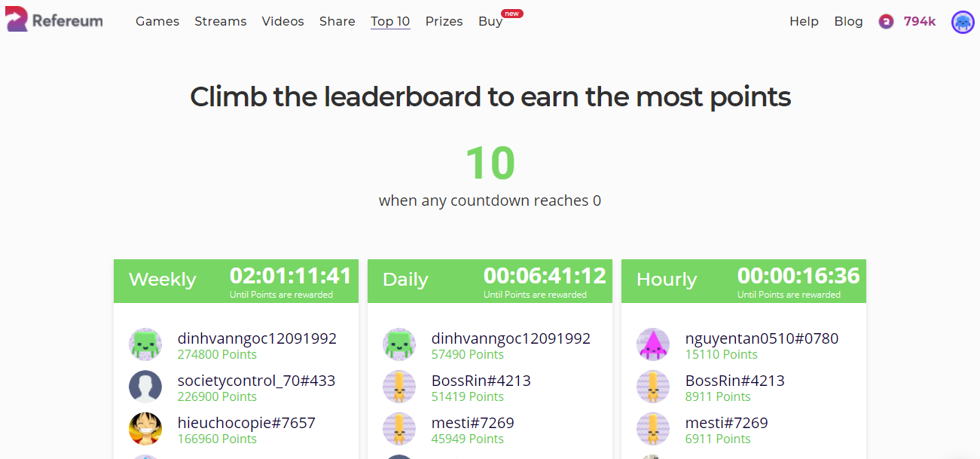Click the Daily leaderboard header label
Screen dimensions: 980x459
pos(405,280)
